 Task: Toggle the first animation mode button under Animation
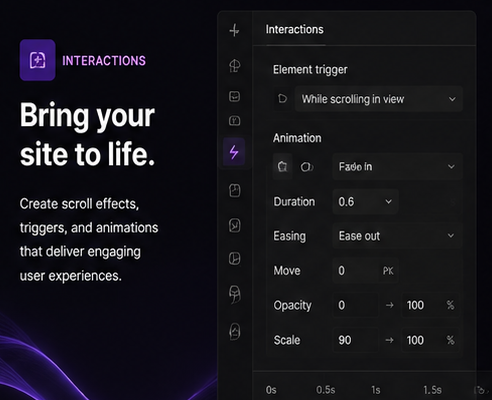(x=282, y=166)
